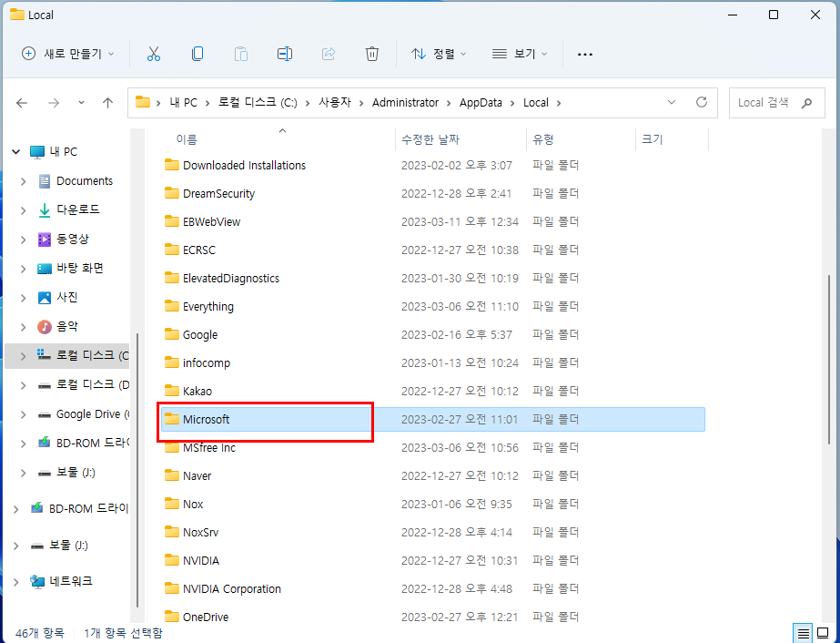This screenshot has width=840, height=643.
Task: Click the Cut scissors icon
Action: (154, 54)
